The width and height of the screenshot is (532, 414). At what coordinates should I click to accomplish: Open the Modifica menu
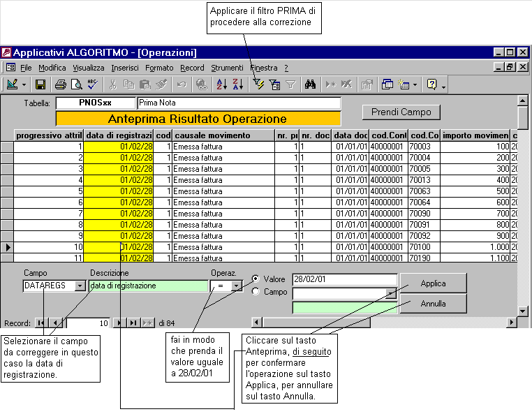[x=52, y=68]
